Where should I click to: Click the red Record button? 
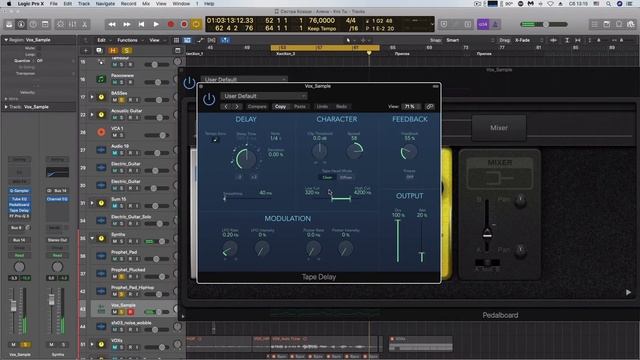[x=171, y=24]
